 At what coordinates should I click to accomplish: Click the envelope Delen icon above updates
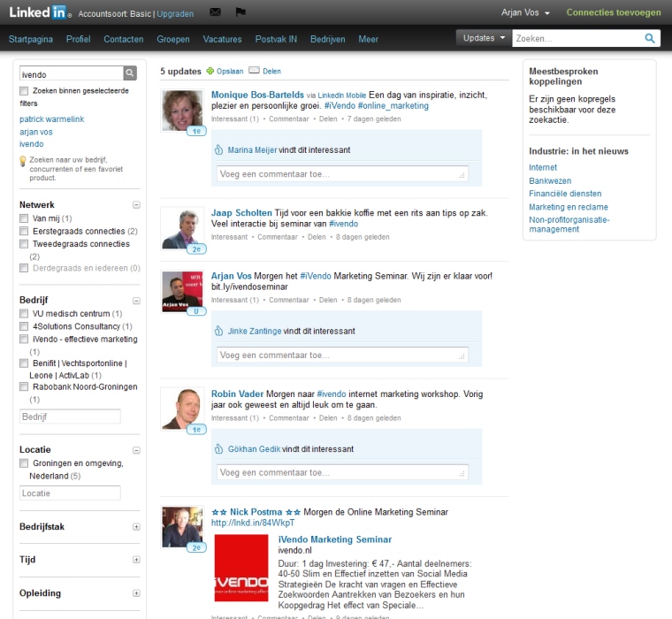(254, 71)
